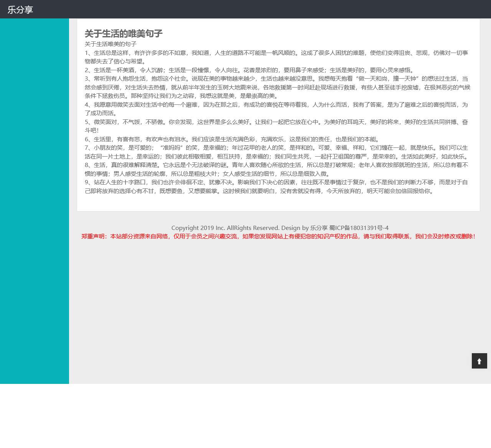Click the Copyright 2019 footer line
This screenshot has width=491, height=448.
[280, 228]
